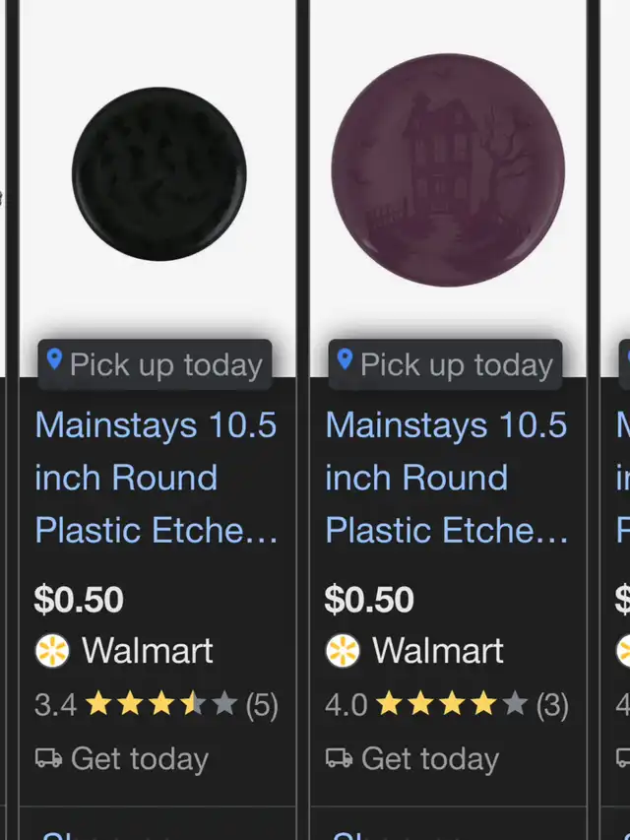This screenshot has height=840, width=630.
Task: Select the Pick up today badge on the purple plate
Action: (x=445, y=365)
